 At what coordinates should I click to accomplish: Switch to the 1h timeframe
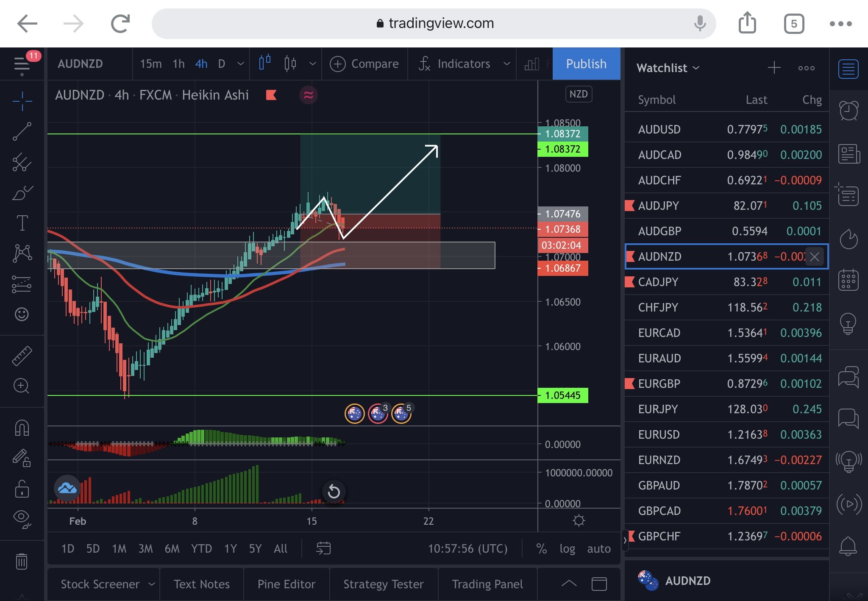178,64
